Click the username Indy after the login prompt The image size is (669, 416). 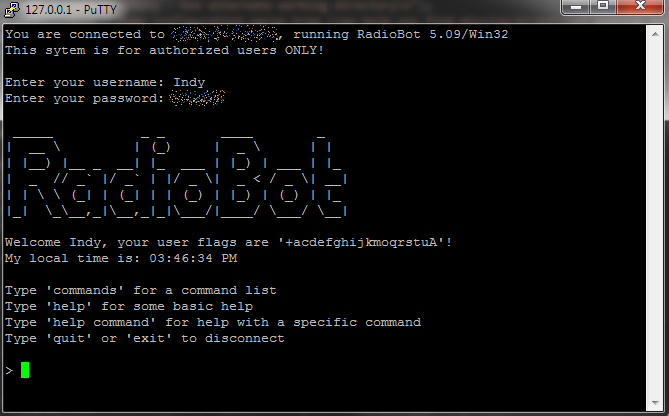(x=189, y=82)
